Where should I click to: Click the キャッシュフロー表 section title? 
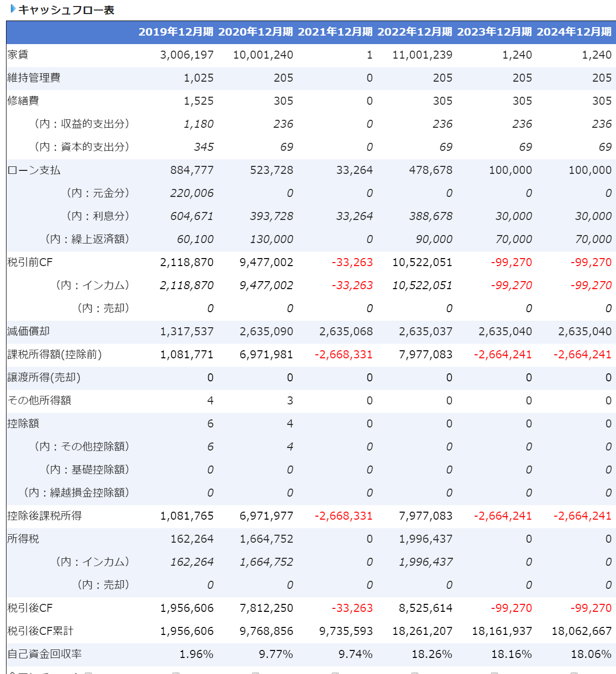[x=66, y=10]
